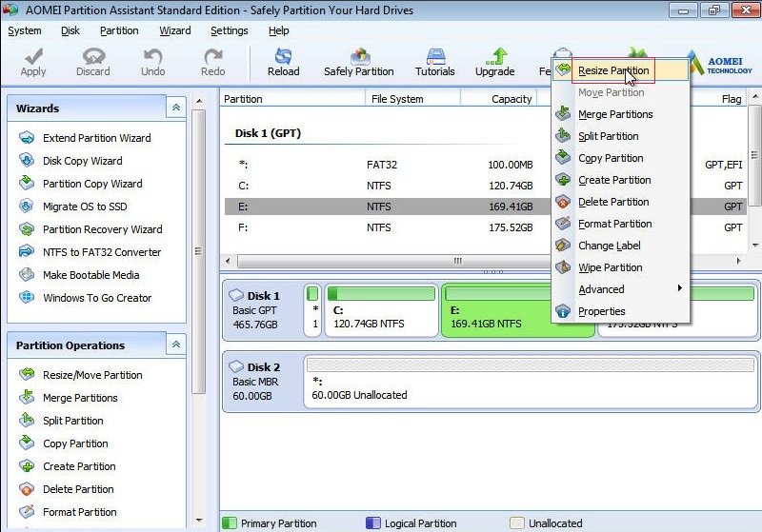The image size is (762, 532).
Task: Click the Upgrade toolbar icon
Action: pos(494,62)
